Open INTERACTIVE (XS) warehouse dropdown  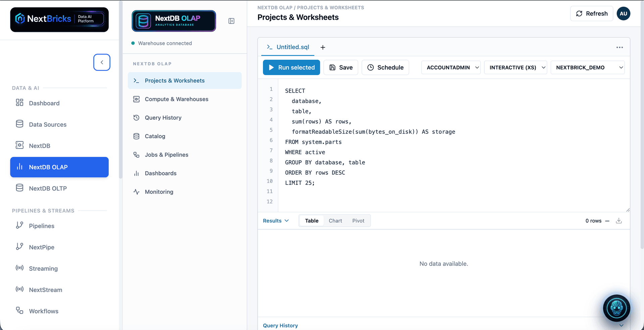516,67
